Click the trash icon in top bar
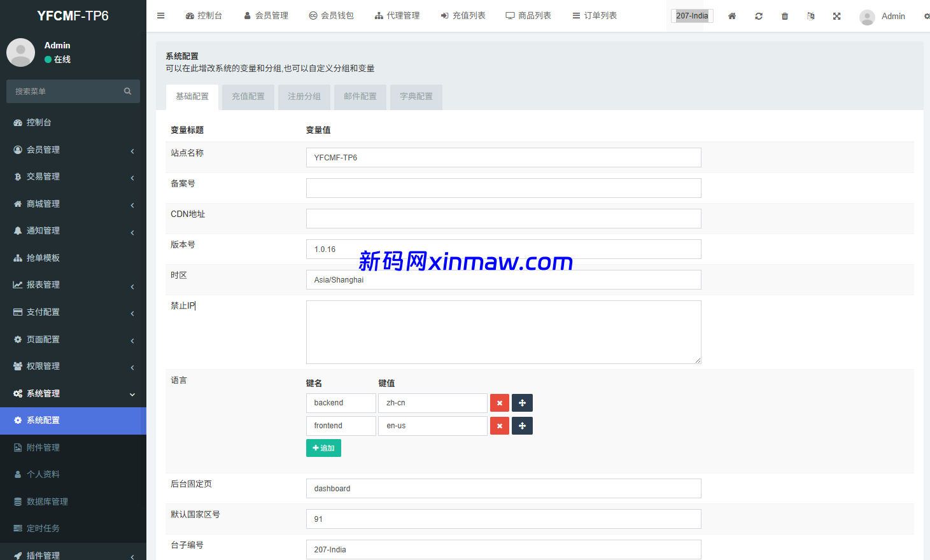 [785, 16]
